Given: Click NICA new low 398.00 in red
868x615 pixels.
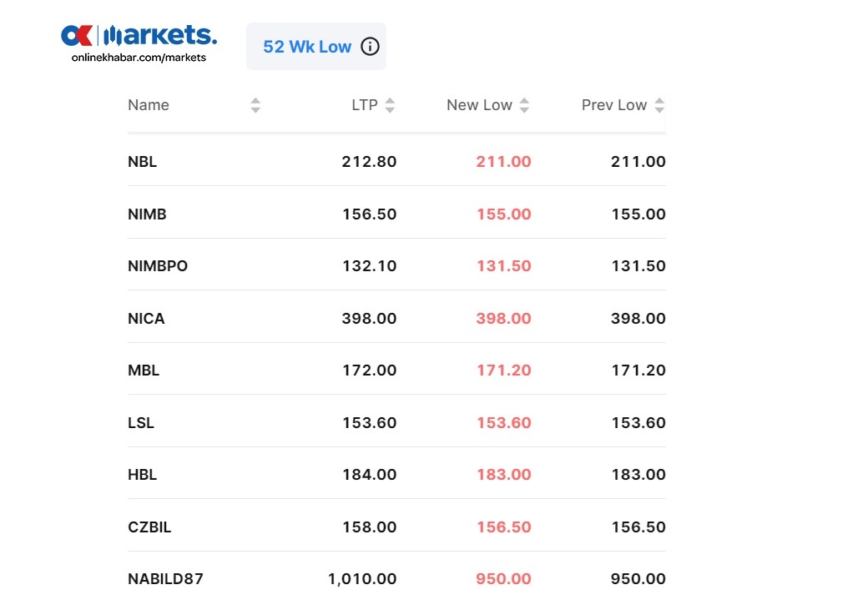Looking at the screenshot, I should pos(504,318).
